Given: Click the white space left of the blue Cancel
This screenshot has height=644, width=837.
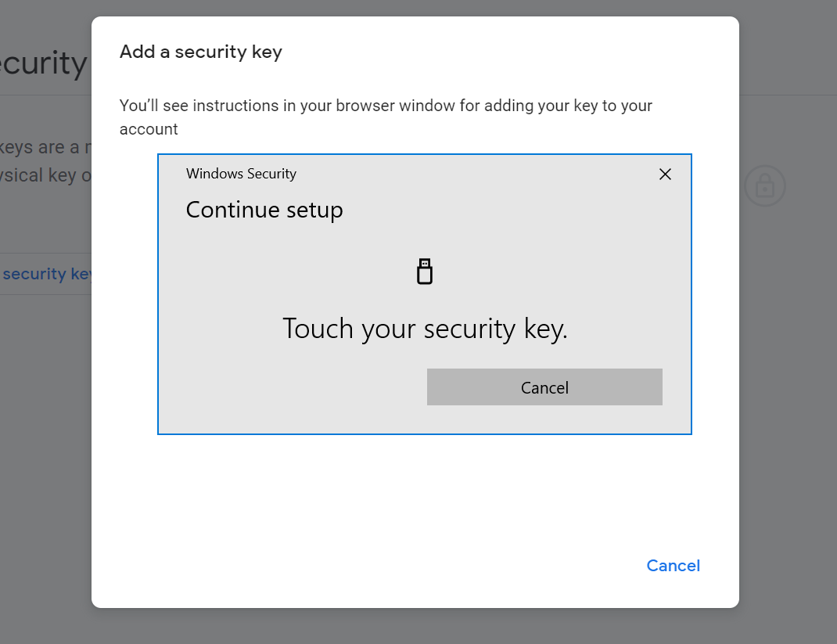Looking at the screenshot, I should (x=374, y=566).
